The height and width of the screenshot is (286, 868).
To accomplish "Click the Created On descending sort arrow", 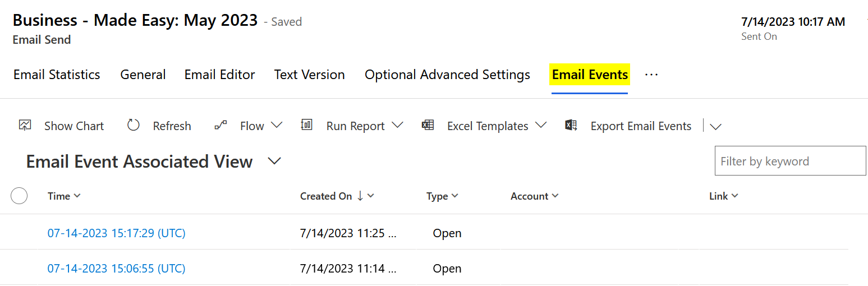I will coord(360,196).
